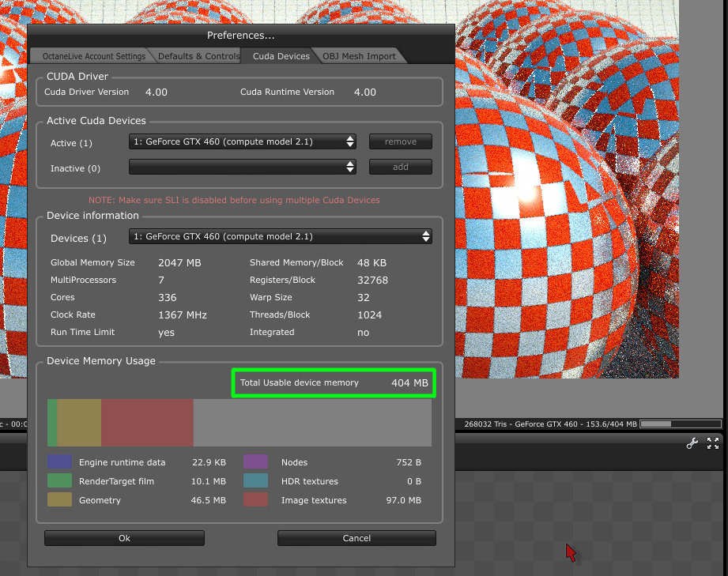
Task: Click the Warp Size value '32'
Action: [x=363, y=298]
